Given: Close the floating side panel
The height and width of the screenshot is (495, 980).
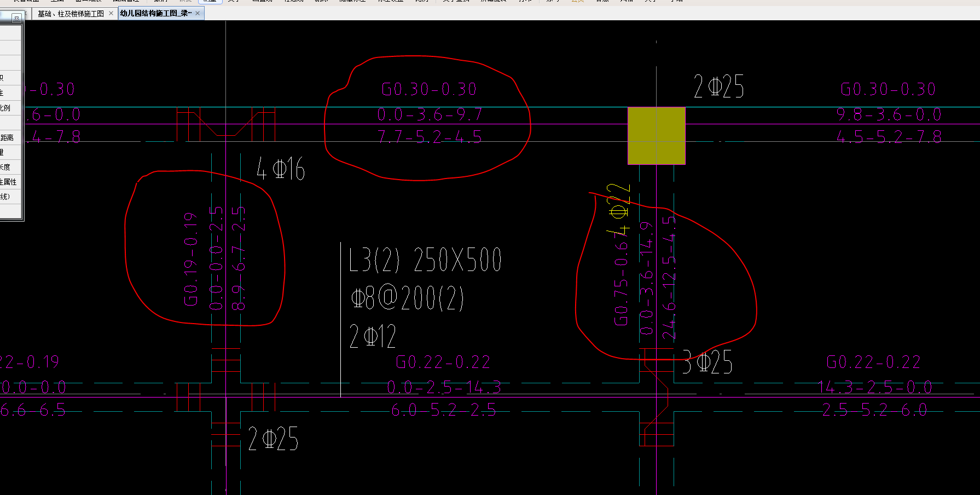Looking at the screenshot, I should [16, 19].
